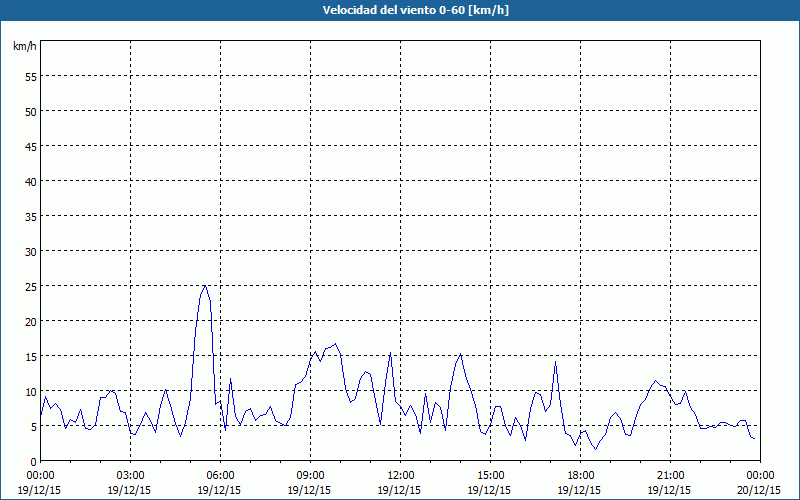Viewport: 800px width, 500px height.
Task: Click the 15:00 time label
Action: 490,476
